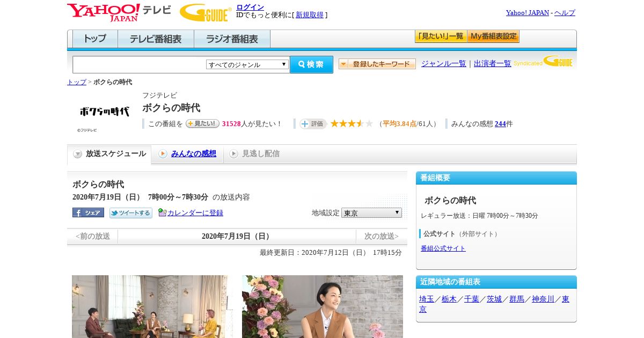Screen dimensions: 644x338
Task: Click the 31528 want-to-watch count
Action: [231, 124]
